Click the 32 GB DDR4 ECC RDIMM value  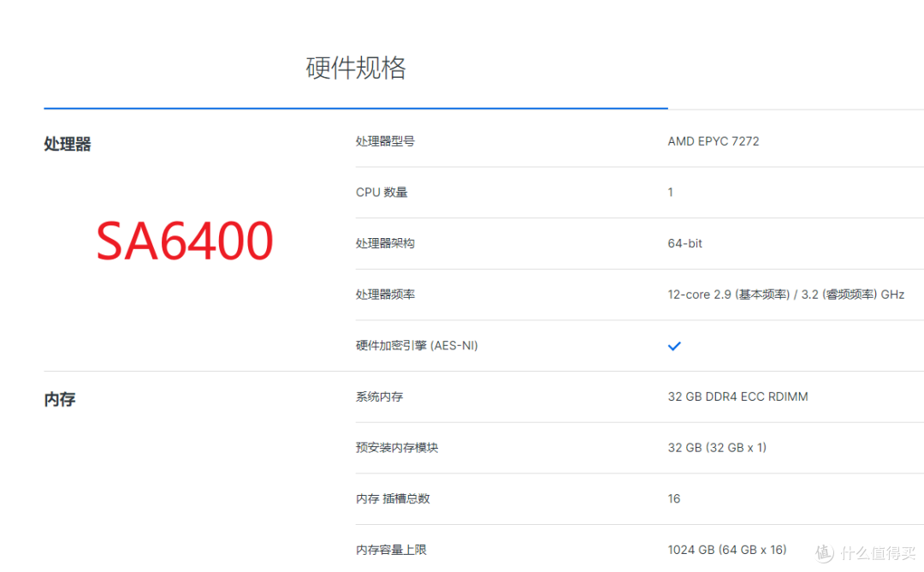(737, 396)
